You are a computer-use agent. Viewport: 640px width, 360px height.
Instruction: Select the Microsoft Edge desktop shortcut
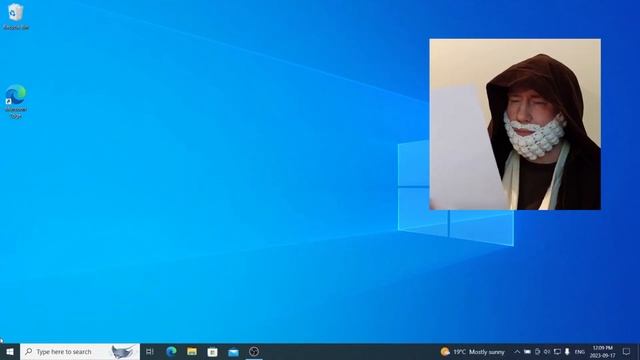coord(16,102)
